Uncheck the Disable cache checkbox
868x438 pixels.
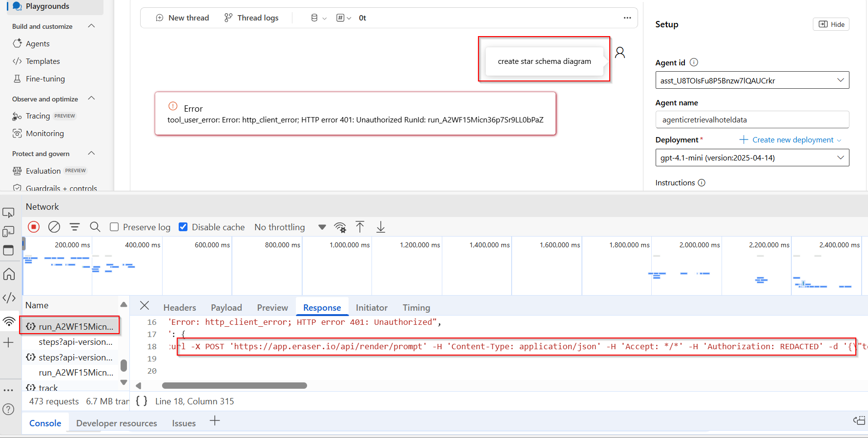pyautogui.click(x=183, y=227)
